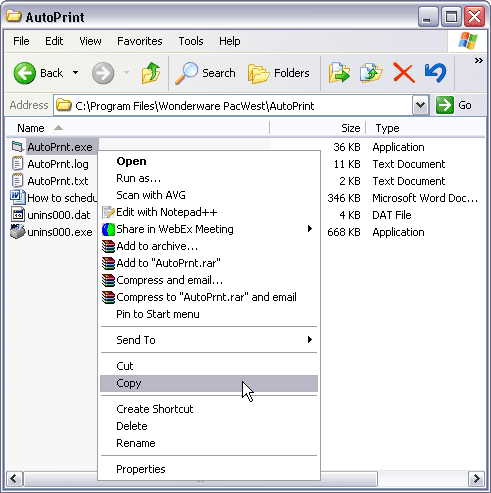Screen dimensions: 491x493
Task: Go back with the green Back arrow
Action: 38,73
